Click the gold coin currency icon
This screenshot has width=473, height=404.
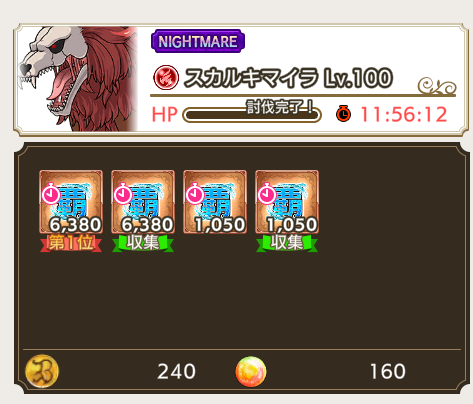[x=42, y=371]
